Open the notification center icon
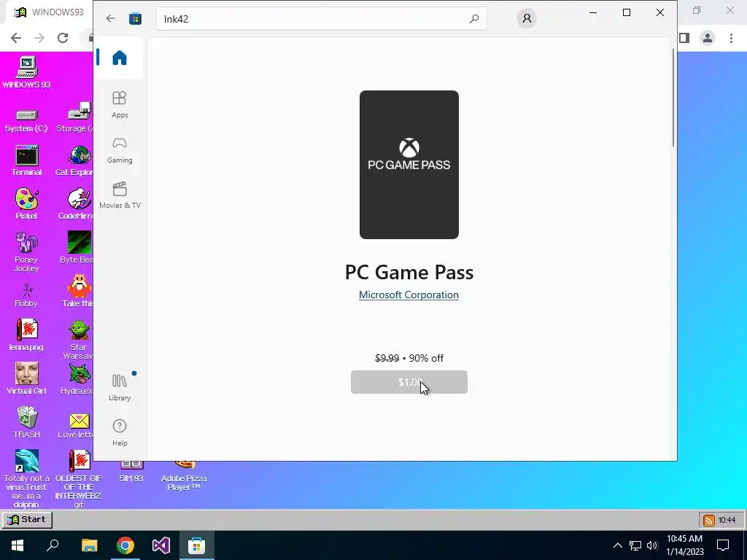Image resolution: width=747 pixels, height=560 pixels. 723,545
